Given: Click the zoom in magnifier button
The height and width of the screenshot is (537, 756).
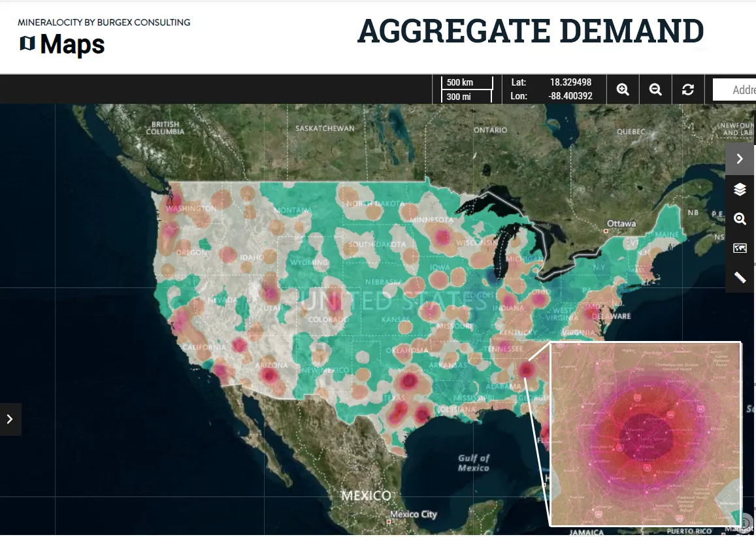Looking at the screenshot, I should click(x=623, y=89).
